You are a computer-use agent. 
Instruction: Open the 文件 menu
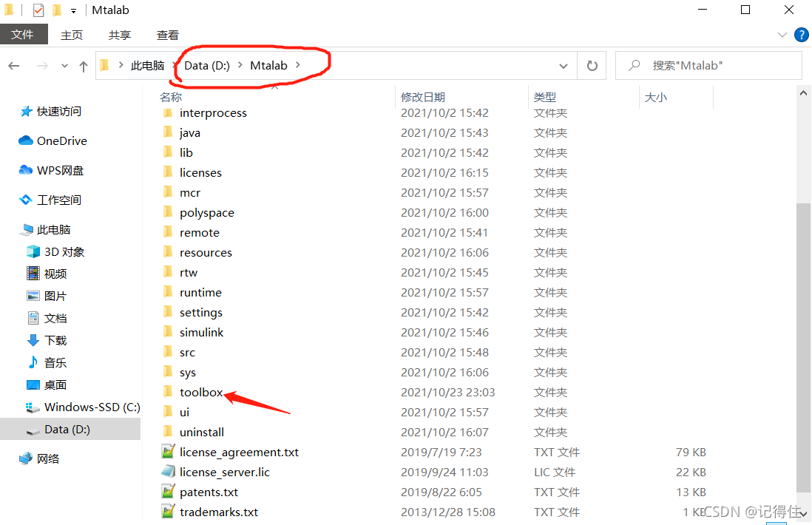pos(23,35)
